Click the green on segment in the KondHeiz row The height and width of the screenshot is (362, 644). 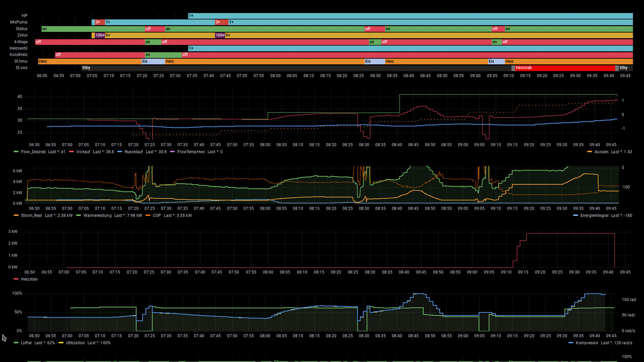pyautogui.click(x=163, y=55)
